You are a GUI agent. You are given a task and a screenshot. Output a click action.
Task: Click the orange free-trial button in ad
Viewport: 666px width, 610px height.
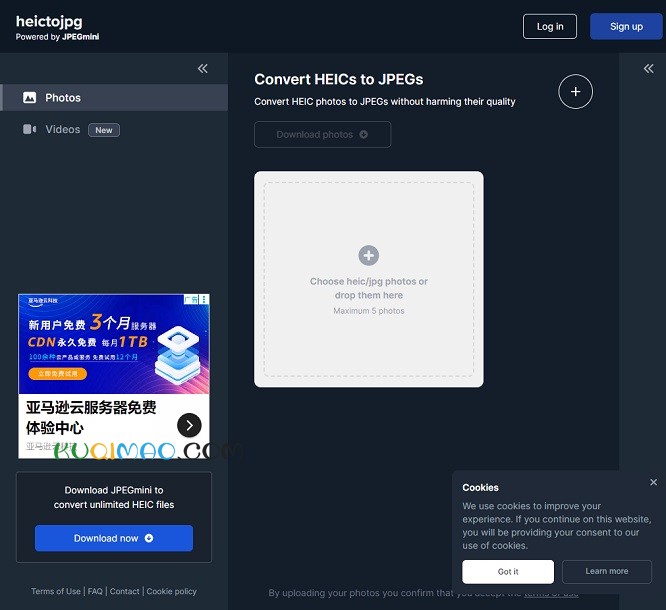tap(58, 374)
